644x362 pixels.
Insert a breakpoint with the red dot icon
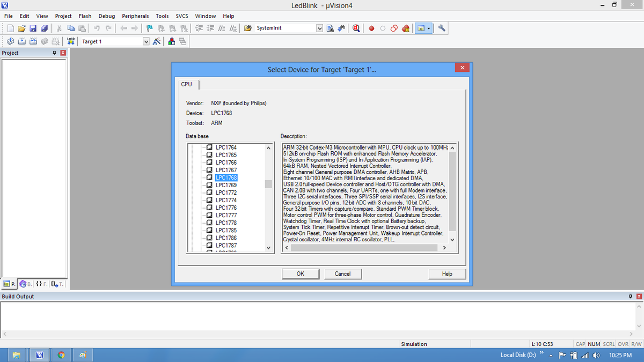(x=371, y=28)
